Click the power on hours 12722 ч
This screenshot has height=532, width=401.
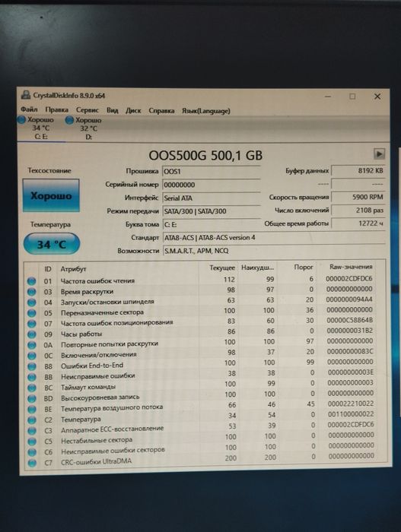tap(358, 223)
